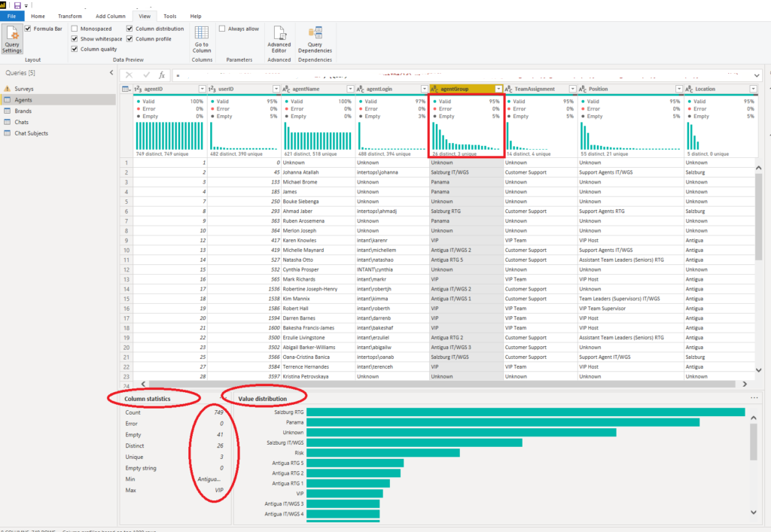Open the File menu
The image size is (771, 532).
(x=12, y=17)
